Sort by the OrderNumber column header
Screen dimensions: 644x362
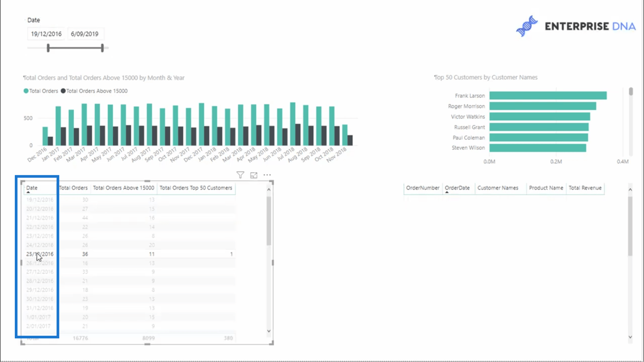(x=423, y=188)
